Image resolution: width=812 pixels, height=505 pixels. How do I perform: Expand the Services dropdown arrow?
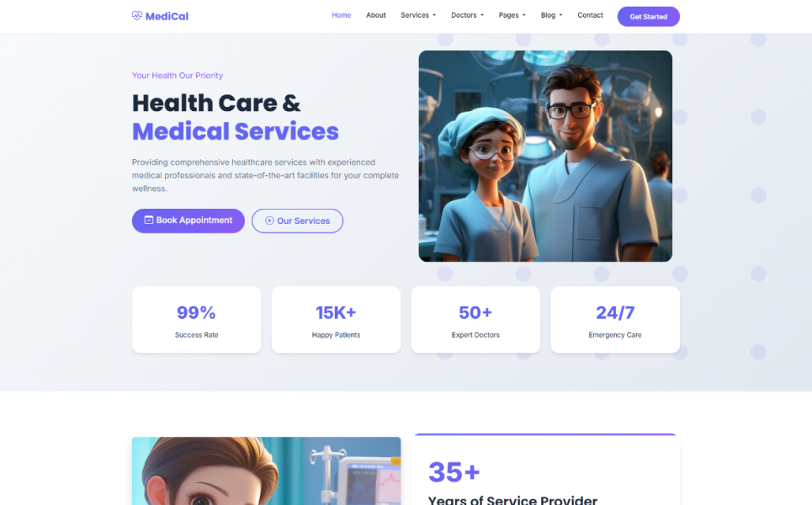434,15
